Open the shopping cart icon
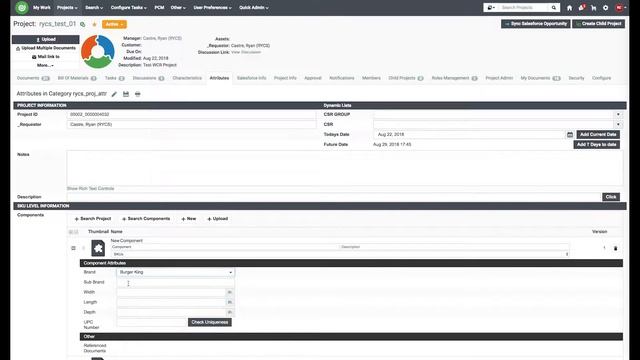Viewport: 640px width, 360px height. [x=593, y=8]
